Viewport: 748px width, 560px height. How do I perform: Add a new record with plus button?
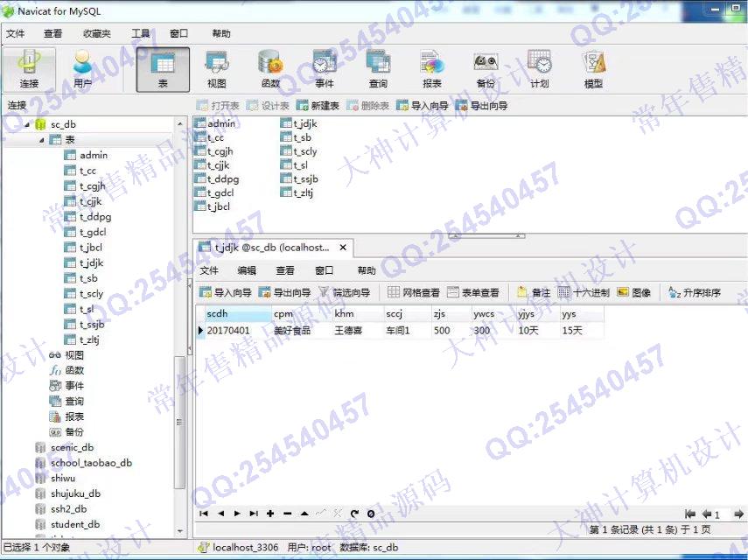click(x=270, y=514)
